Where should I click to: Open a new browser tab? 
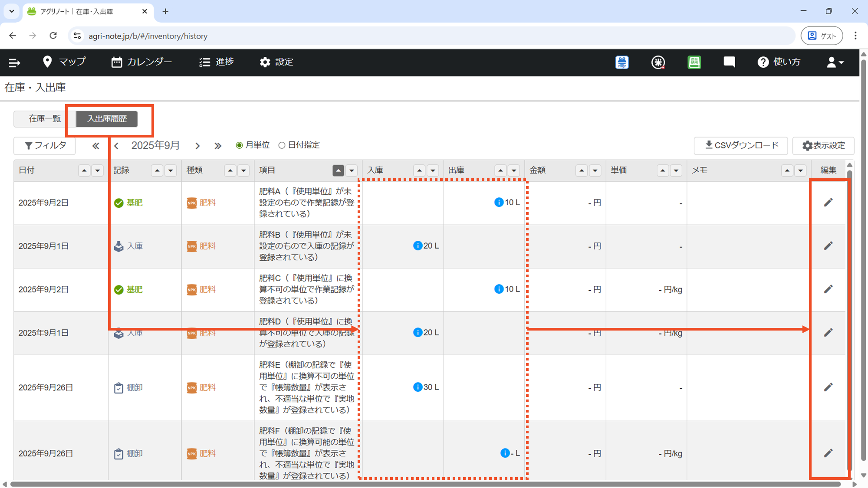click(165, 12)
